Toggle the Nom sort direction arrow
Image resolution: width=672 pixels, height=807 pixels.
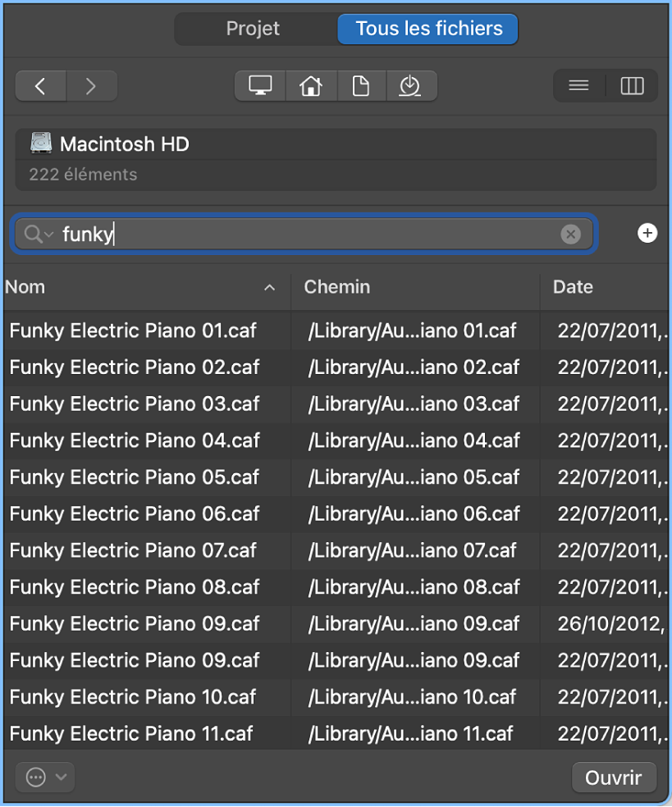[269, 288]
